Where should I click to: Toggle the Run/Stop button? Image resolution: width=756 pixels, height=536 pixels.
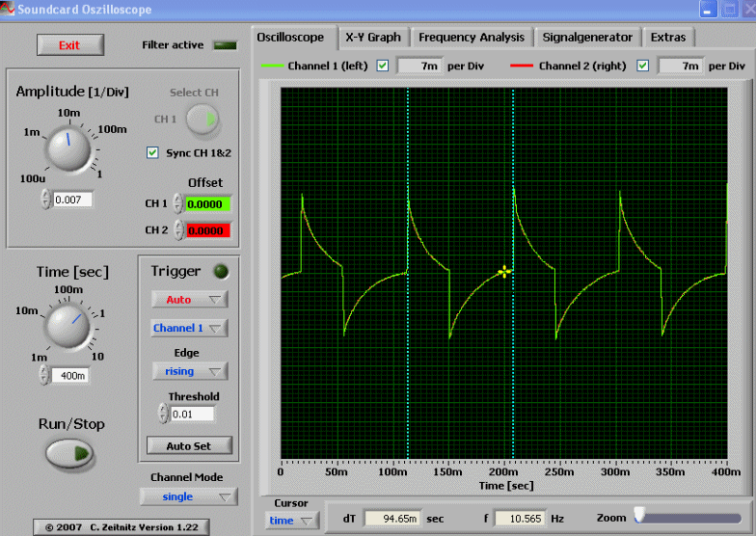[69, 453]
